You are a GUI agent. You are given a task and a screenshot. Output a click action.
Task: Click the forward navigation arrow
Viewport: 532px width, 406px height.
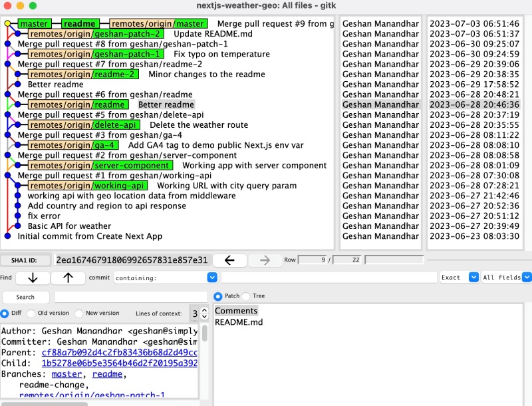tap(265, 260)
